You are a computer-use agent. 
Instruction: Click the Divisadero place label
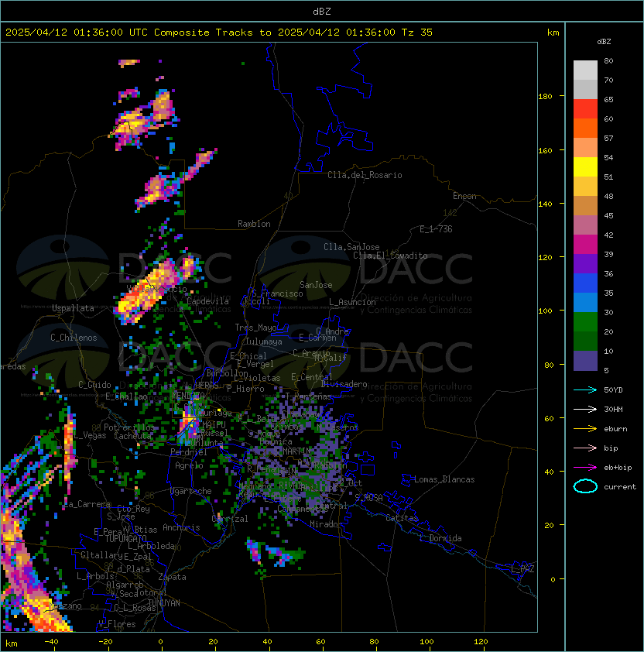point(344,384)
